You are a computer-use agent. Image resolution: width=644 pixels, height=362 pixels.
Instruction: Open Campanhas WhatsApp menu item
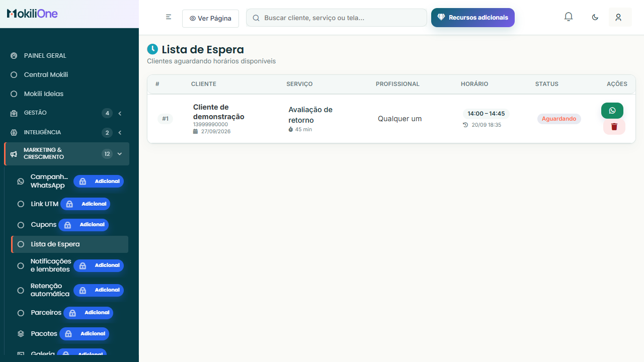(x=69, y=181)
